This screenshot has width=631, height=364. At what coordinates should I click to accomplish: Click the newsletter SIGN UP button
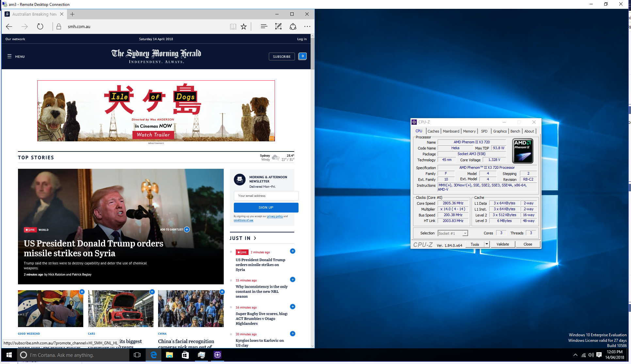point(266,207)
